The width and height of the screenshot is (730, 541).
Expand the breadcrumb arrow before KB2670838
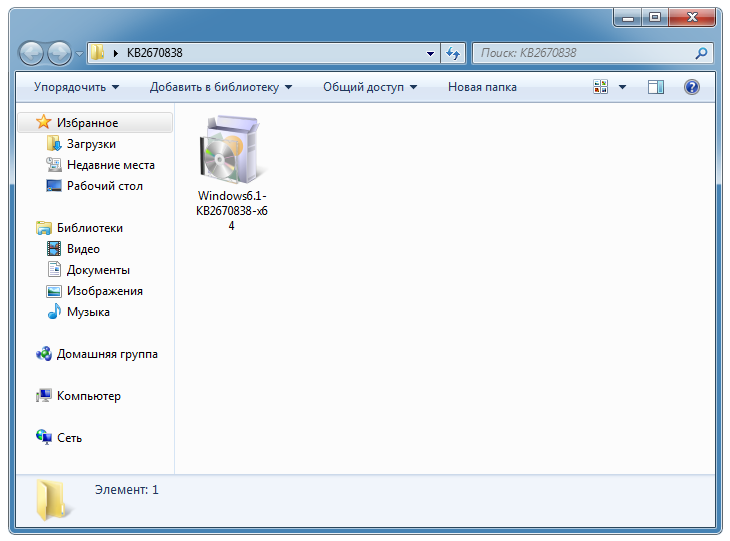tap(116, 54)
